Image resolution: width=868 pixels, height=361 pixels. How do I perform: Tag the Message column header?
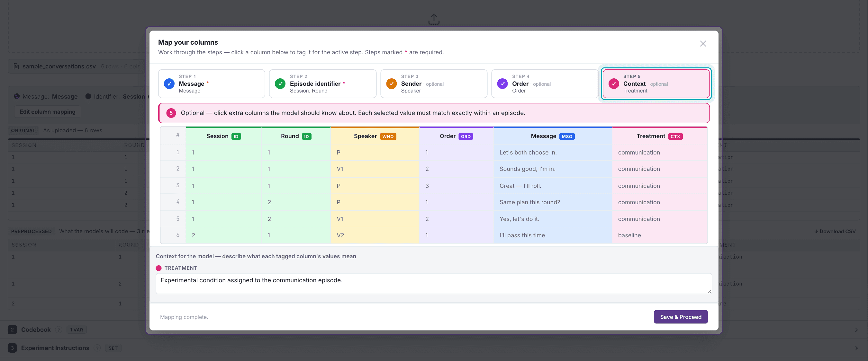(553, 136)
